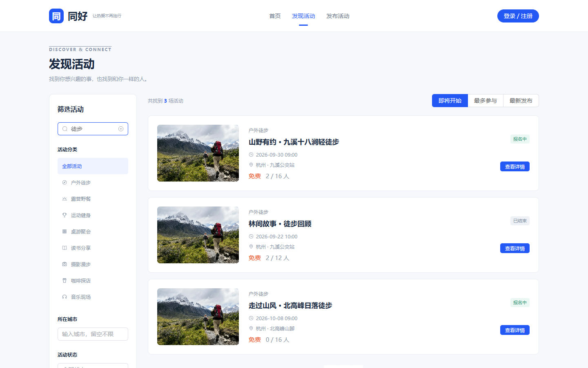Click the 登录 / 注册 button
This screenshot has width=588, height=368.
[x=518, y=16]
